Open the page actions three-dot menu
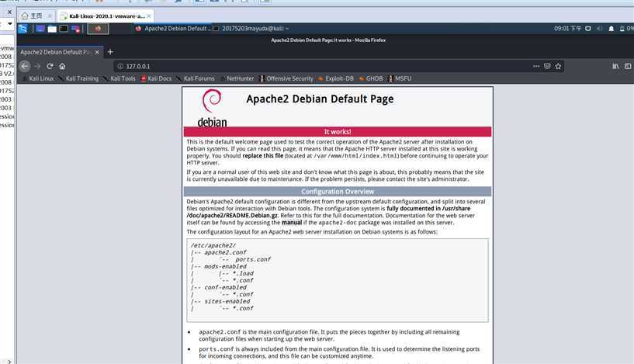Screen dimensions: 634x364 click(535, 66)
